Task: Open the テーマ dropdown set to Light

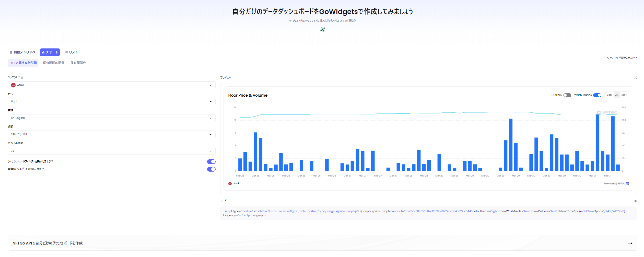Action: click(x=112, y=101)
